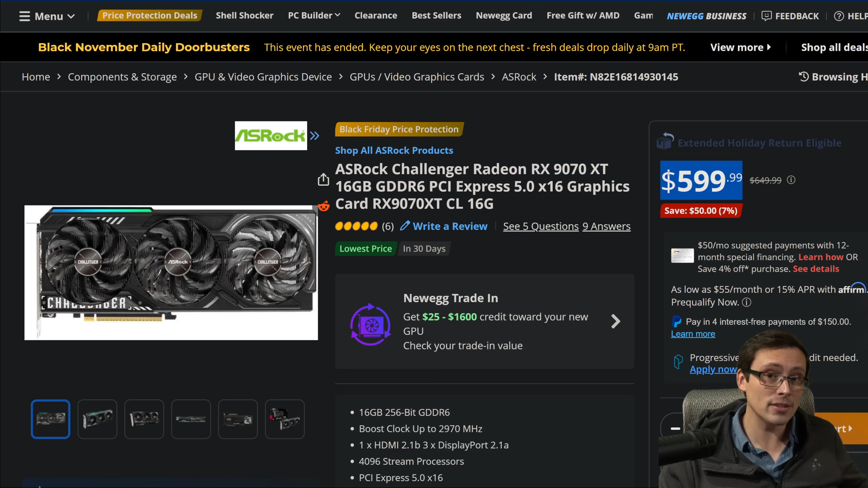Click the price info icon next to $649.99
The width and height of the screenshot is (868, 488).
791,180
